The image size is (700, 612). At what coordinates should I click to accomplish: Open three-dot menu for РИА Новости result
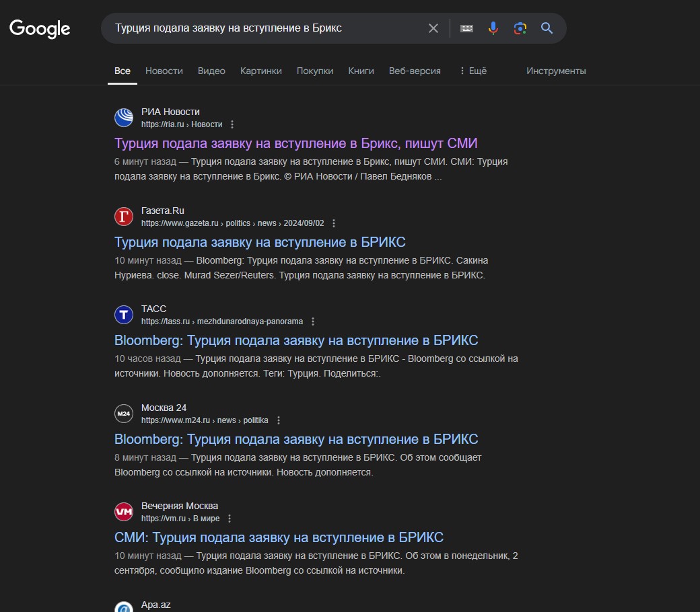tap(232, 124)
